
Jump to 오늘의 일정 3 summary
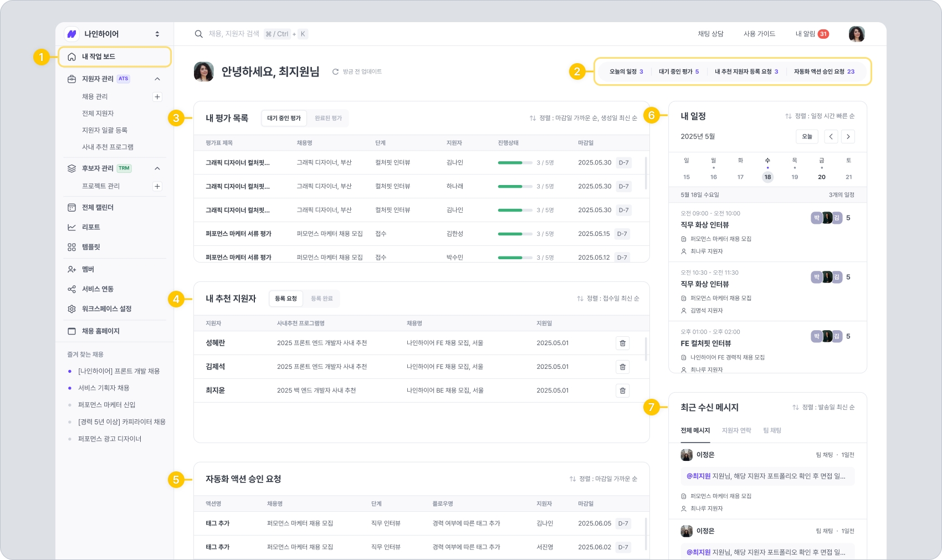(626, 71)
